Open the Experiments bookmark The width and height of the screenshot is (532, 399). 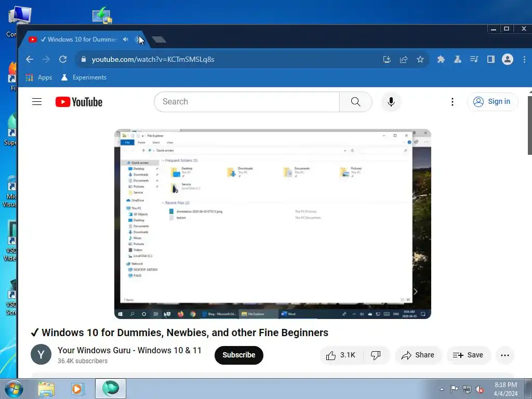84,77
